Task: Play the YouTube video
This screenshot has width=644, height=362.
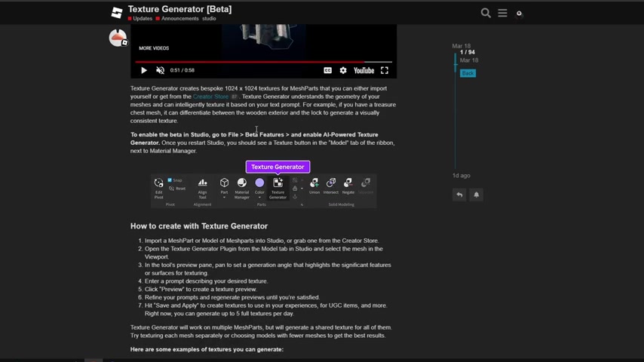Action: coord(144,70)
